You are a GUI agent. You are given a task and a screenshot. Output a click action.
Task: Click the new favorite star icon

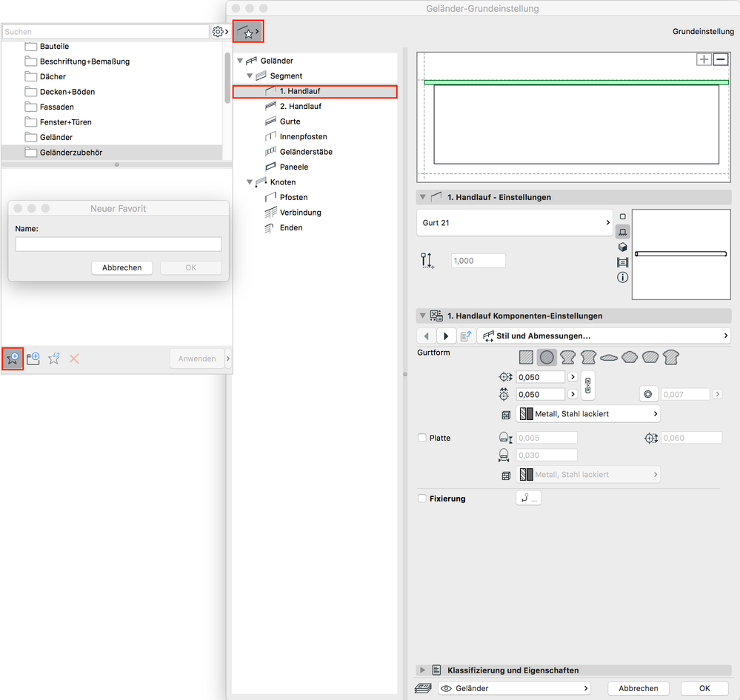tap(13, 359)
